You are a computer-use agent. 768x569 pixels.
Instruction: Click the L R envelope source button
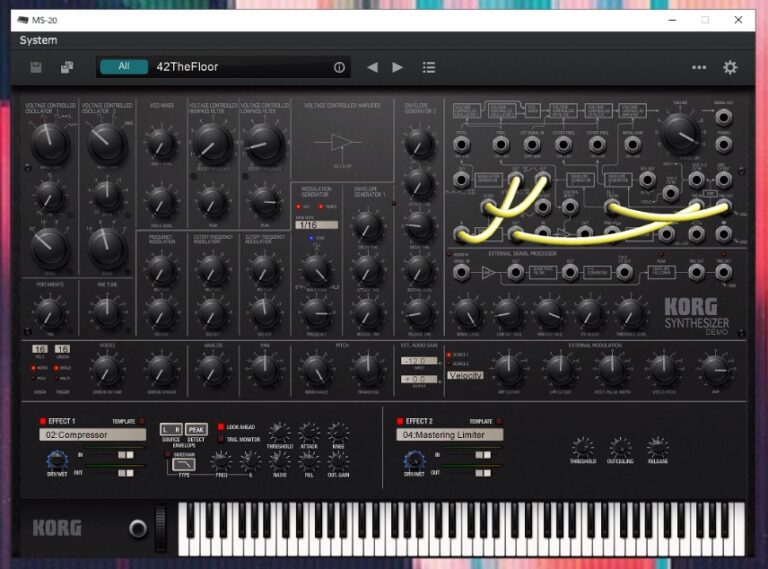point(171,429)
